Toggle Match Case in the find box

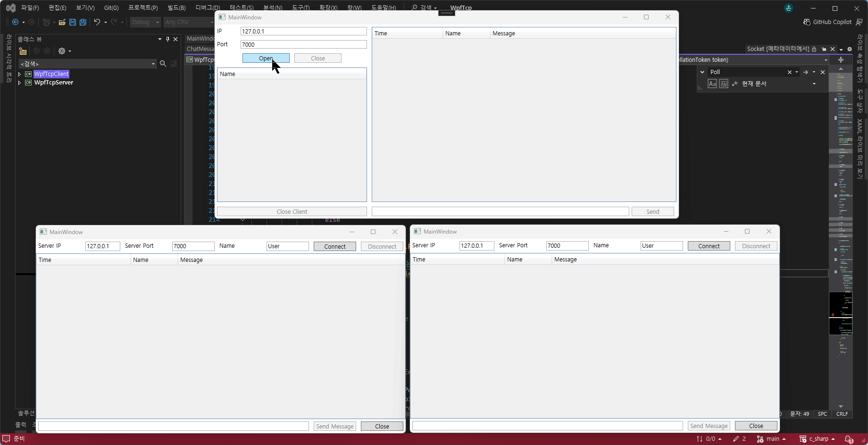tap(712, 84)
